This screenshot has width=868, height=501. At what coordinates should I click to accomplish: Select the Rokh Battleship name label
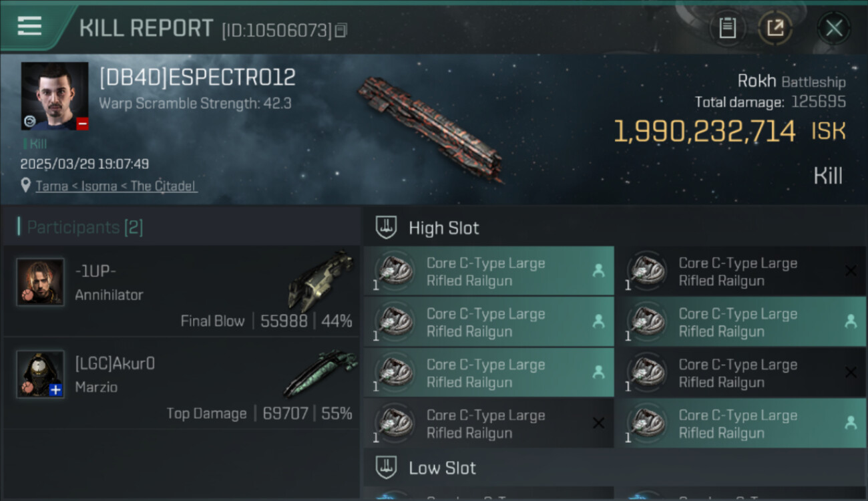click(791, 81)
